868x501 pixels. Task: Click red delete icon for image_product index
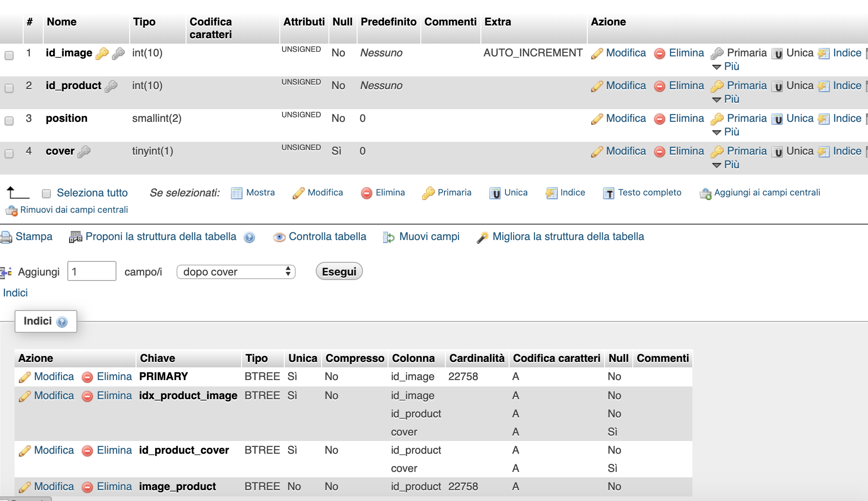(87, 487)
